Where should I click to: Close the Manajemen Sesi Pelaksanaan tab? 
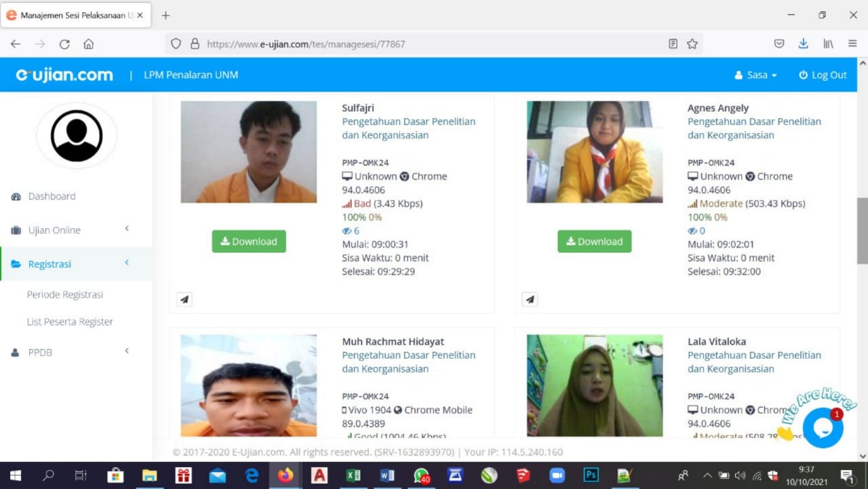(140, 15)
